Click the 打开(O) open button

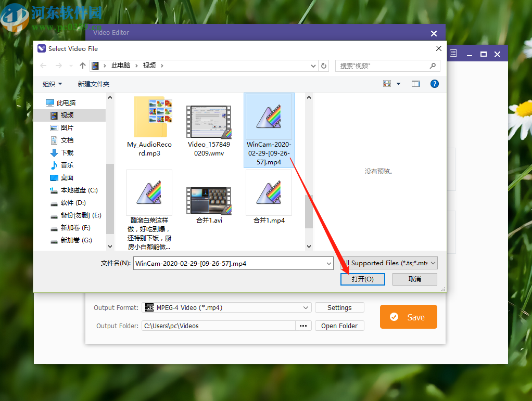[362, 279]
